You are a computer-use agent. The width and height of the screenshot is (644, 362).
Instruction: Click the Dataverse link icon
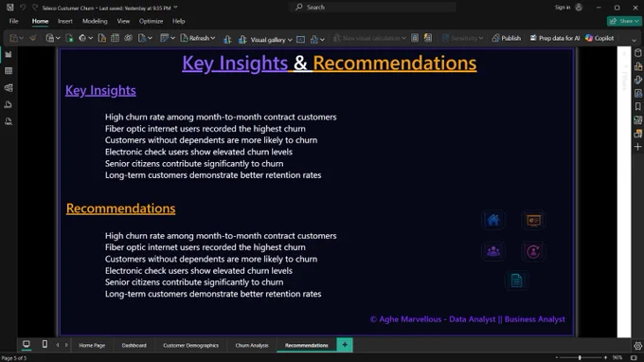[x=128, y=38]
